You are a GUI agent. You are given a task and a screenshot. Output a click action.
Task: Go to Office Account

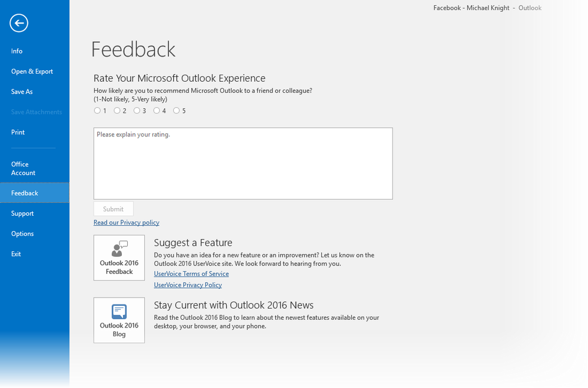[35, 169]
